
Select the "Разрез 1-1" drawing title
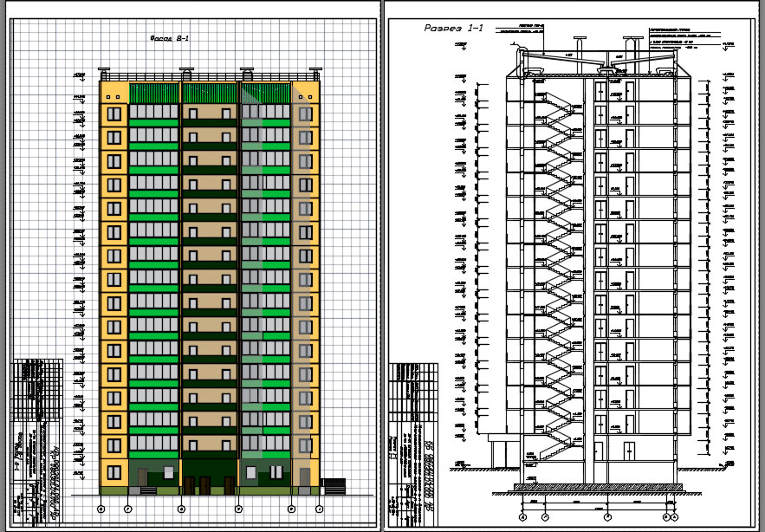point(454,29)
